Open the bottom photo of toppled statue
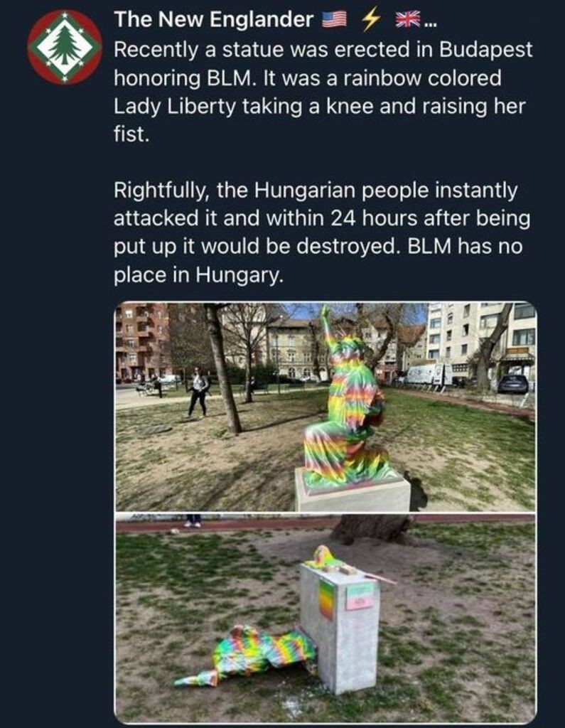The width and height of the screenshot is (565, 728). pos(325,618)
